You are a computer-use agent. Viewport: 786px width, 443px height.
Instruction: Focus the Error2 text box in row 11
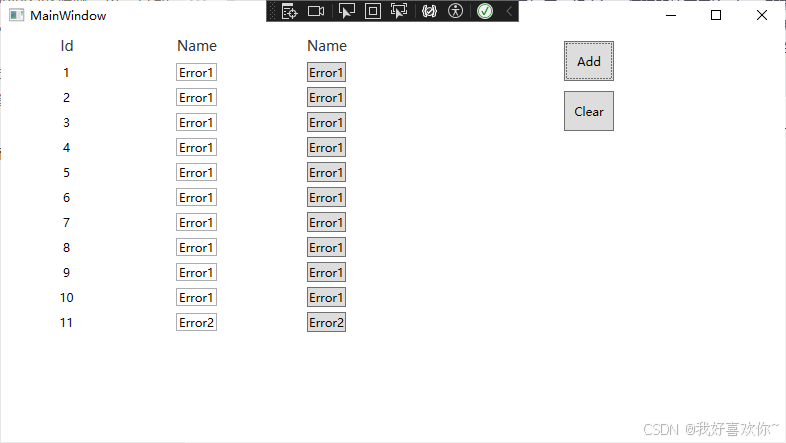(x=196, y=323)
